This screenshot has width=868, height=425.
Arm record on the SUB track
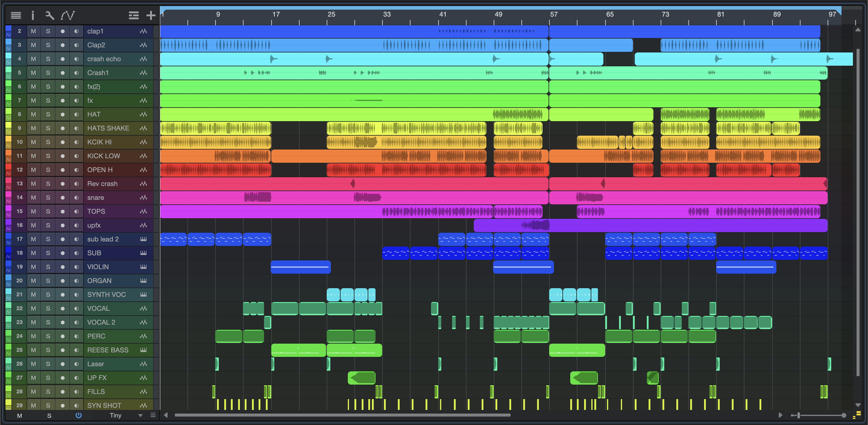(x=62, y=253)
